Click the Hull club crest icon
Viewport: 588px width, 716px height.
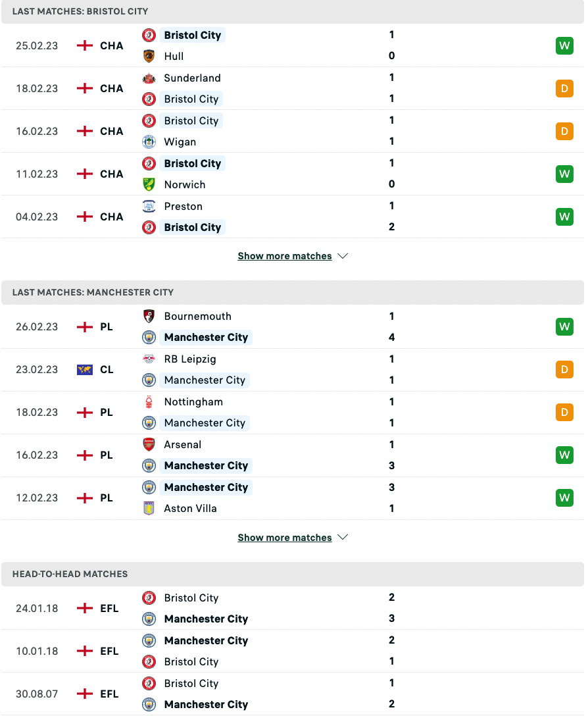(x=149, y=56)
